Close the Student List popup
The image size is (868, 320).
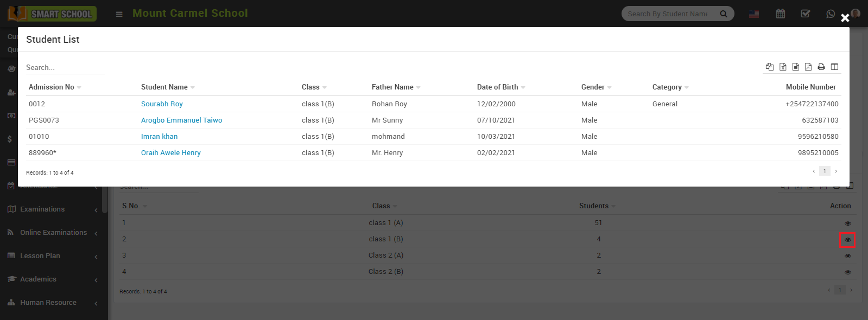point(845,18)
